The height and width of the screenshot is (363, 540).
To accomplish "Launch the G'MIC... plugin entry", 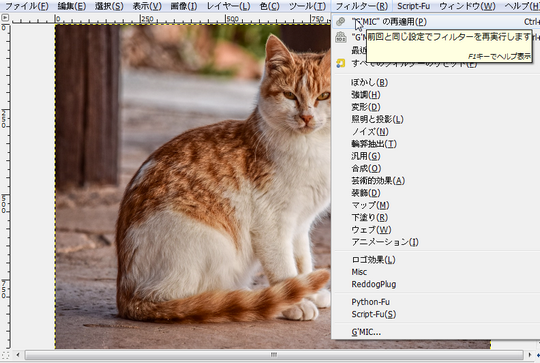I will click(436, 332).
